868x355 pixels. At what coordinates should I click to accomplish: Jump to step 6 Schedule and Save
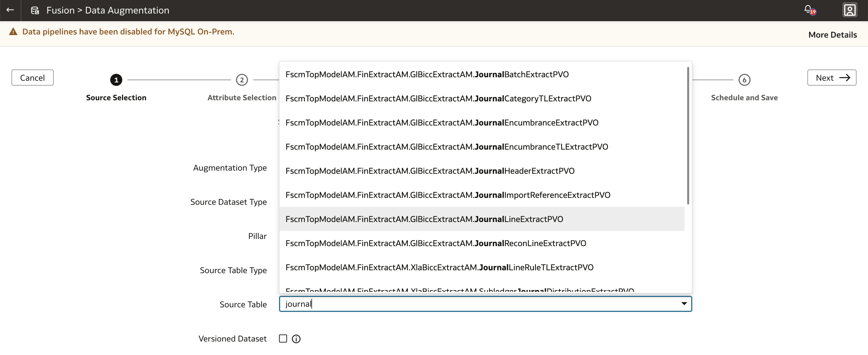744,80
